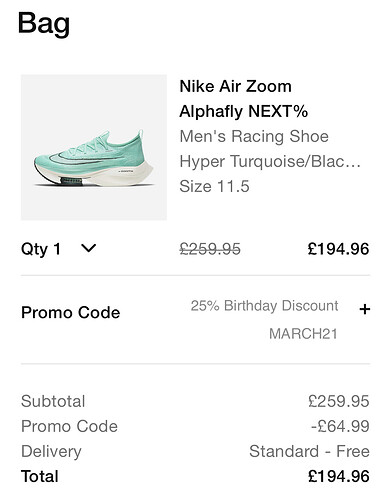Viewport: 391px width, 500px height.
Task: Click the Hyper Turquoise/Black colour text
Action: point(270,161)
